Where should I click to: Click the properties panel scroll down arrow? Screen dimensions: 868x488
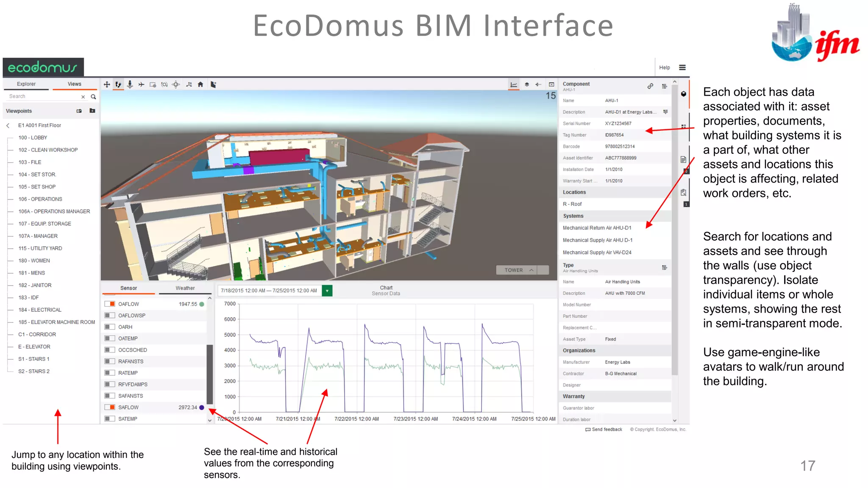click(675, 420)
